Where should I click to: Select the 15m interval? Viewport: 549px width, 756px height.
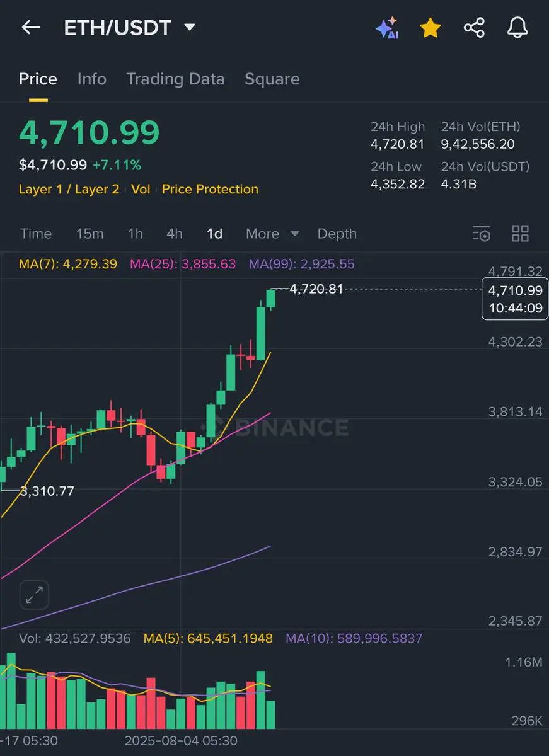click(90, 234)
